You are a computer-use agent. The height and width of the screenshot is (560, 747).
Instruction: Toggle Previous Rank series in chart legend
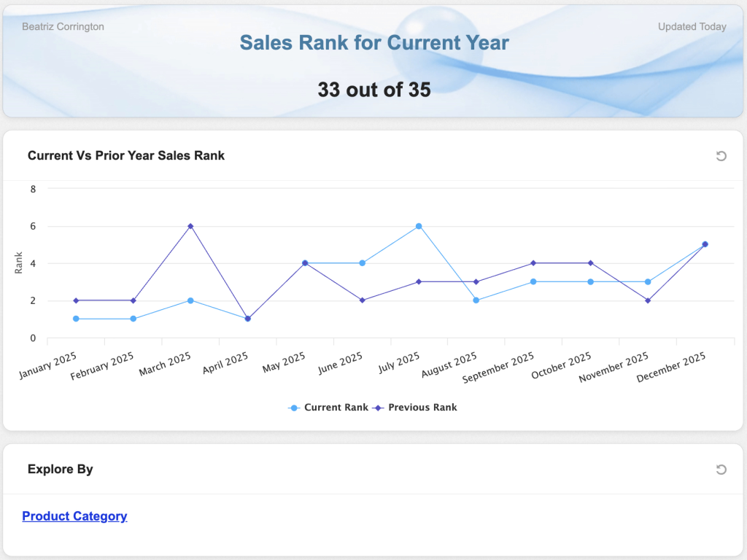coord(422,408)
